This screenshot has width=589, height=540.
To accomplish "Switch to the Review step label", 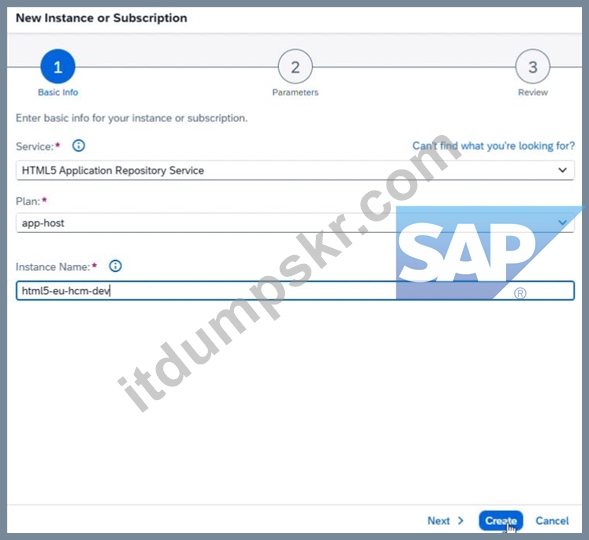I will click(x=533, y=92).
